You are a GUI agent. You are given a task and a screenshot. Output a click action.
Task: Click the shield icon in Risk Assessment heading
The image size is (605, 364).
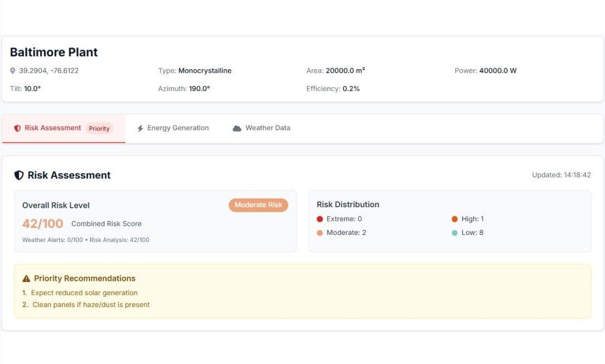[18, 175]
